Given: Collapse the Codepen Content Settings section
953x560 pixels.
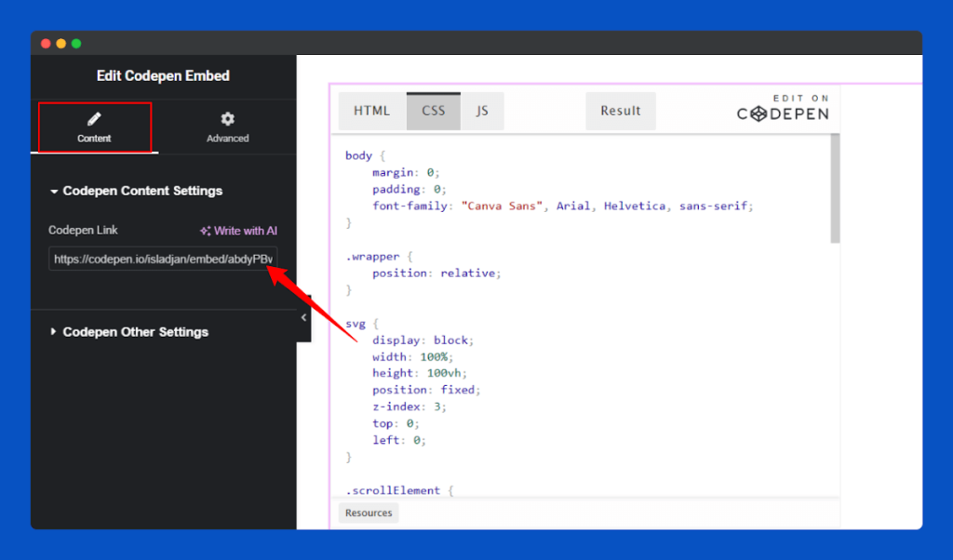Looking at the screenshot, I should tap(141, 191).
